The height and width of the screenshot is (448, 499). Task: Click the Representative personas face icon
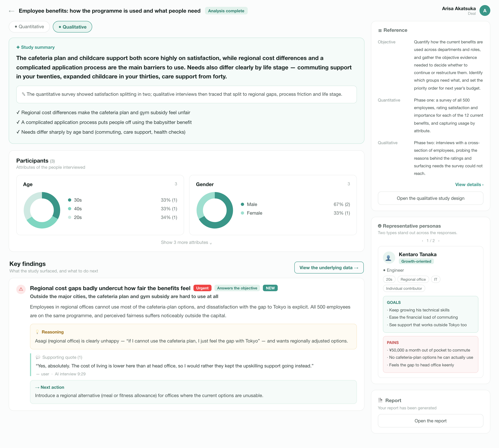[379, 226]
